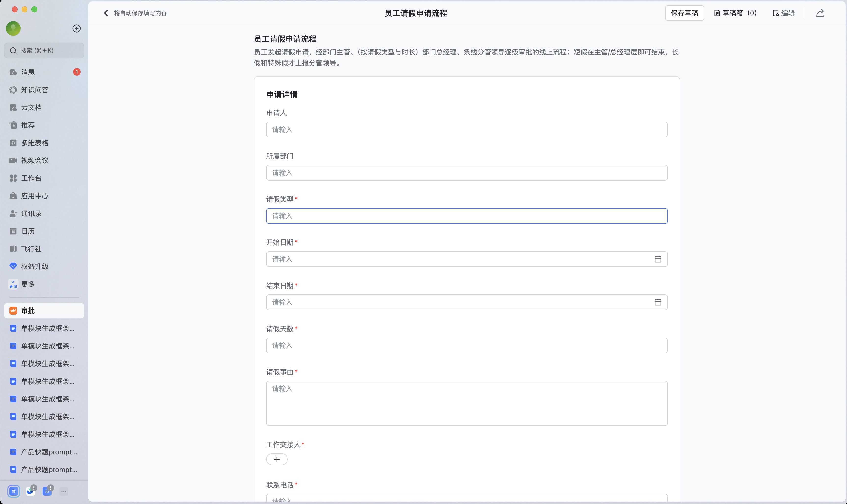Click the plus icon beside the avatar
Image resolution: width=847 pixels, height=504 pixels.
click(x=76, y=28)
